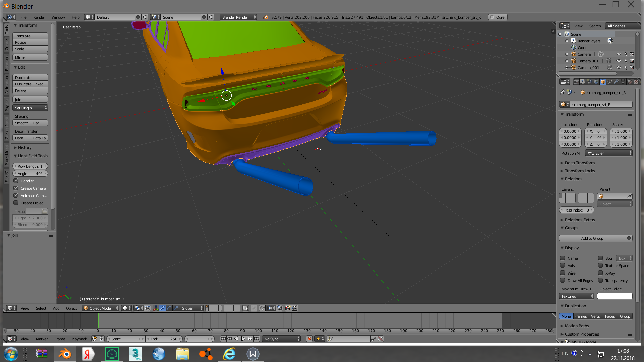Enable the Create Projector checkbox
This screenshot has width=644, height=362.
coord(16,203)
